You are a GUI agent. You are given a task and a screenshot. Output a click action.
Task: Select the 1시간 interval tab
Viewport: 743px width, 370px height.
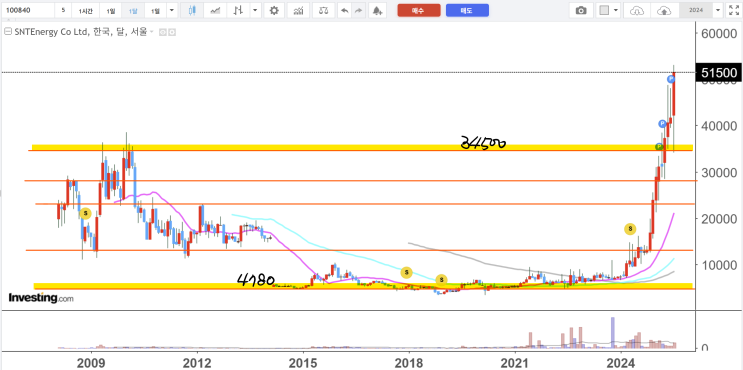(x=86, y=10)
